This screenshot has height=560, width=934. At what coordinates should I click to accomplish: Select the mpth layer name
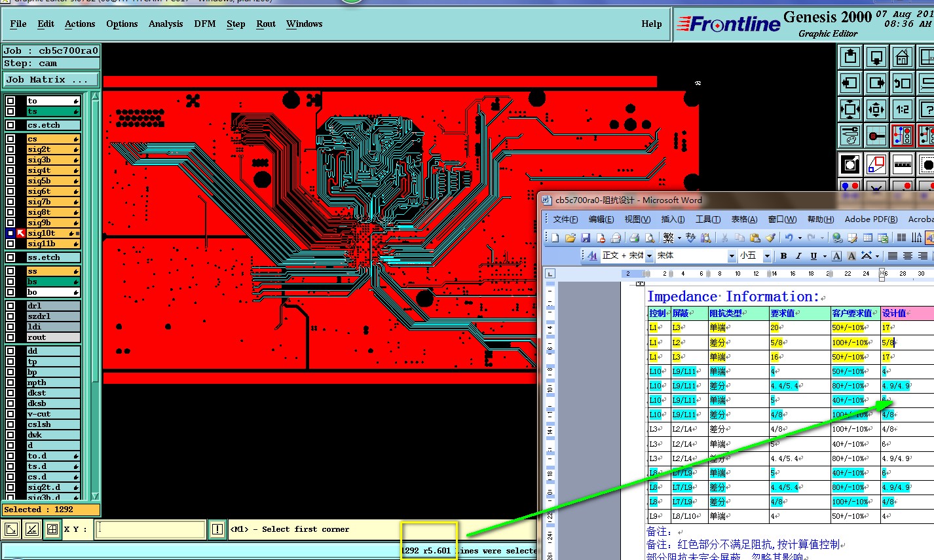53,383
